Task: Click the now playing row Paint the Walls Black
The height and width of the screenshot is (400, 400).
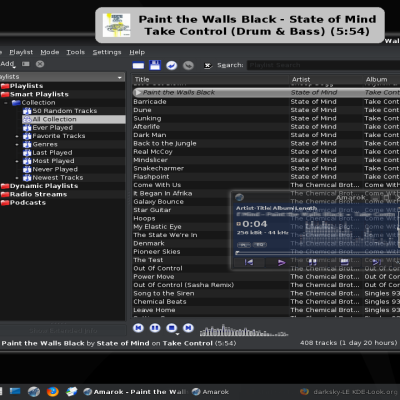Action: [x=266, y=93]
